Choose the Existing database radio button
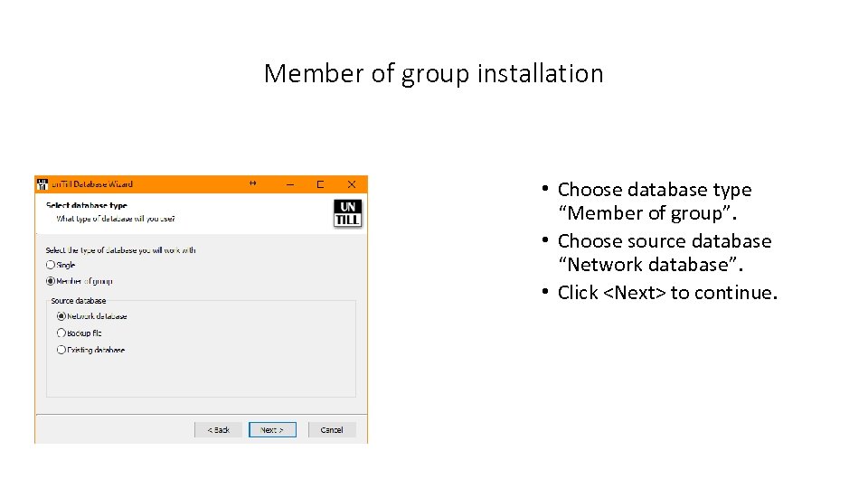The width and height of the screenshot is (868, 488). coord(61,350)
